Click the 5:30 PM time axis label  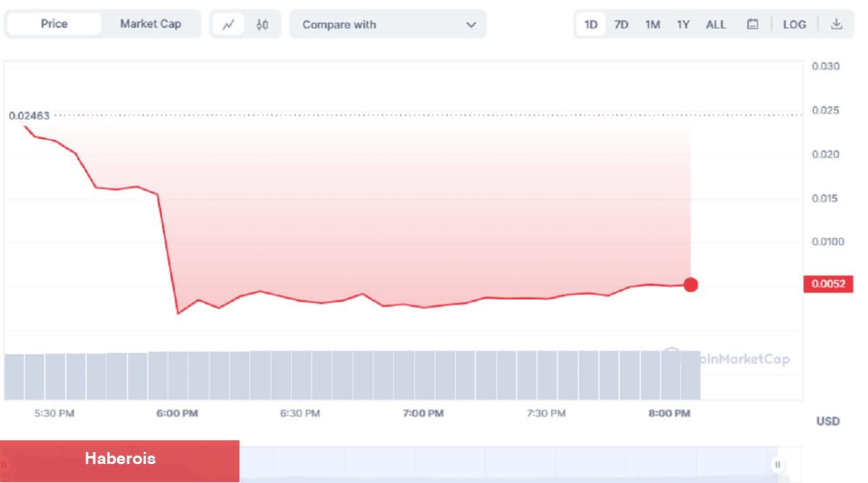pos(54,414)
